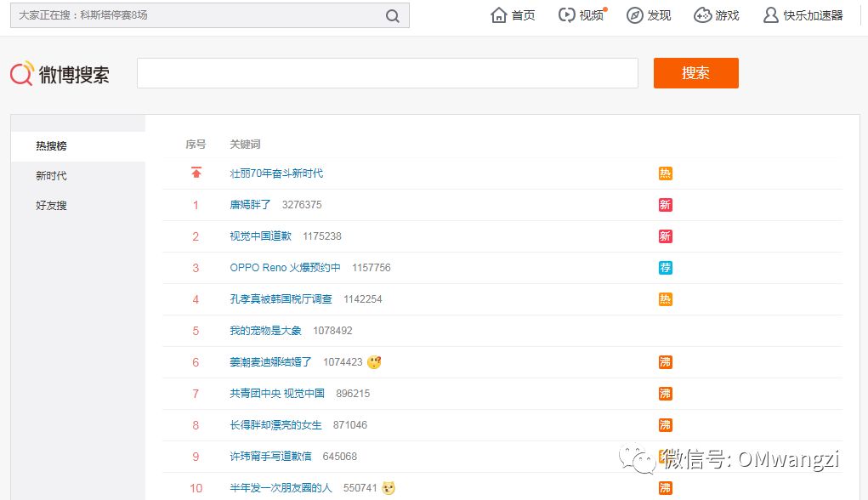The image size is (868, 500).
Task: Click the 序号 column header
Action: pyautogui.click(x=196, y=145)
